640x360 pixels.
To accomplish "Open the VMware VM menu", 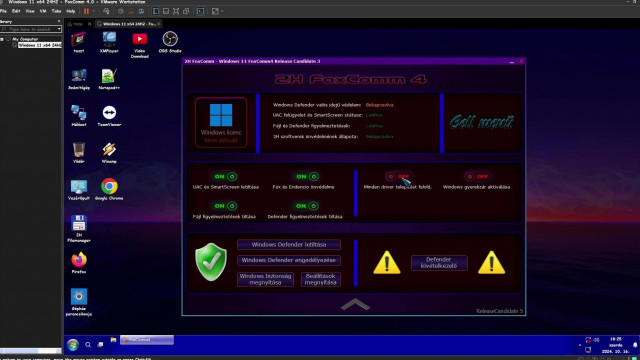I will (x=43, y=11).
